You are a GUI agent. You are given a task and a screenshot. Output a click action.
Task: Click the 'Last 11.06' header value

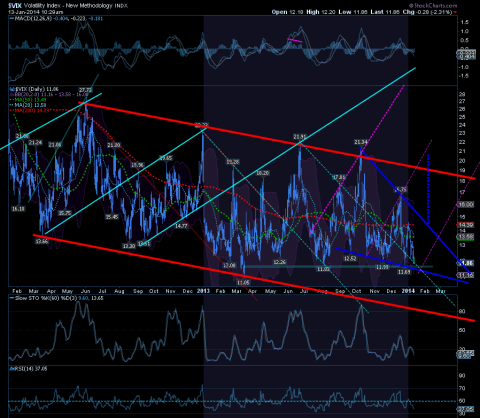pyautogui.click(x=385, y=12)
